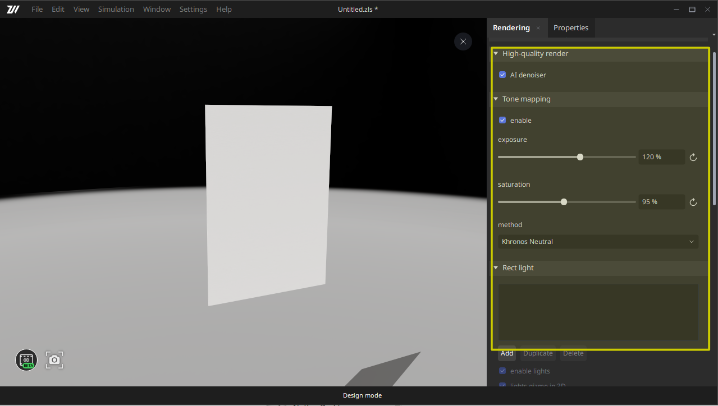
Task: Click the exposure slider handle
Action: pyautogui.click(x=580, y=157)
